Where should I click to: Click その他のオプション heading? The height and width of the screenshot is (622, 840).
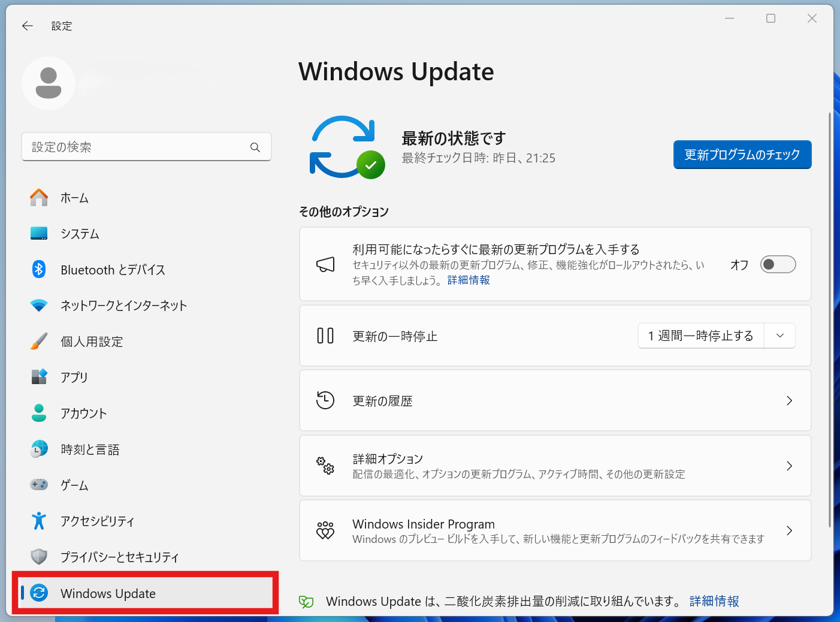tap(344, 212)
